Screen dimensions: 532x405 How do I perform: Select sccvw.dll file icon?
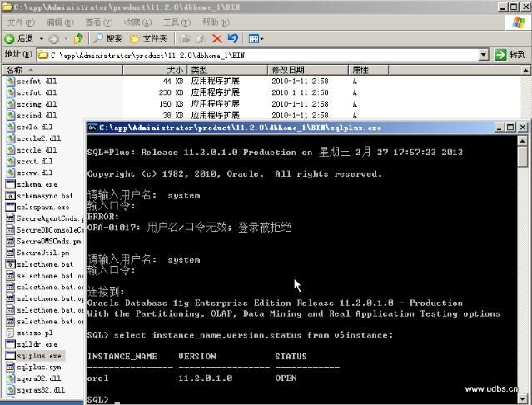point(11,172)
